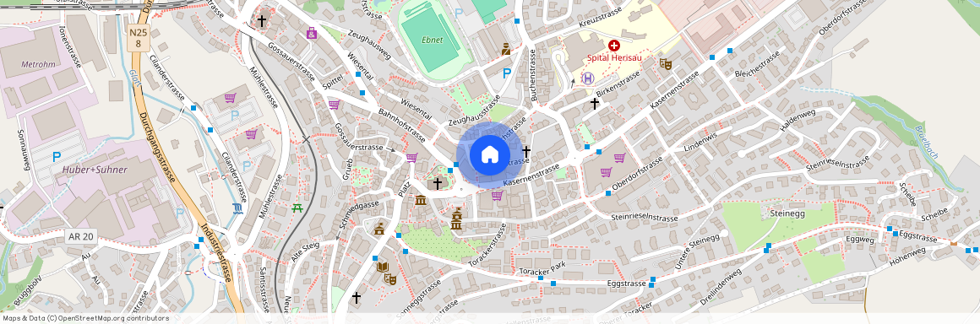Open the theatre masks icon below library icon
This screenshot has width=980, height=324.
click(390, 278)
